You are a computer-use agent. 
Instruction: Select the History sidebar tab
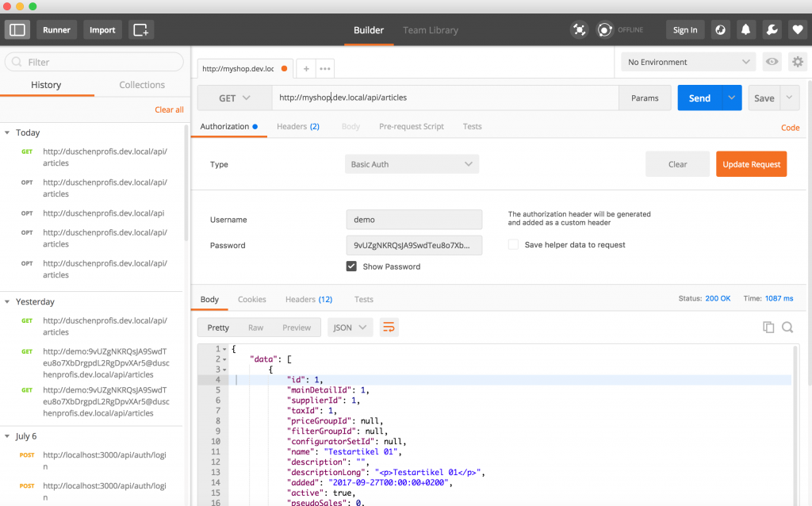click(x=46, y=85)
